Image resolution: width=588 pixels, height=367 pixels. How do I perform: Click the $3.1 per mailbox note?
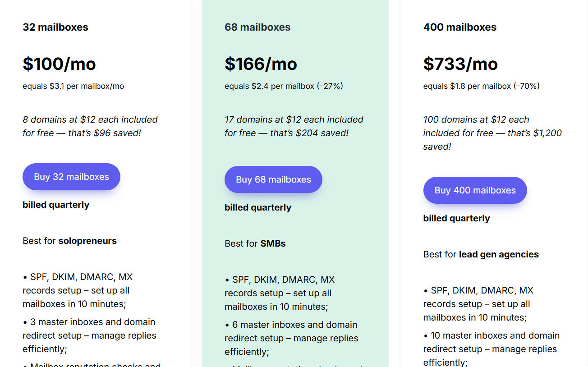[71, 86]
